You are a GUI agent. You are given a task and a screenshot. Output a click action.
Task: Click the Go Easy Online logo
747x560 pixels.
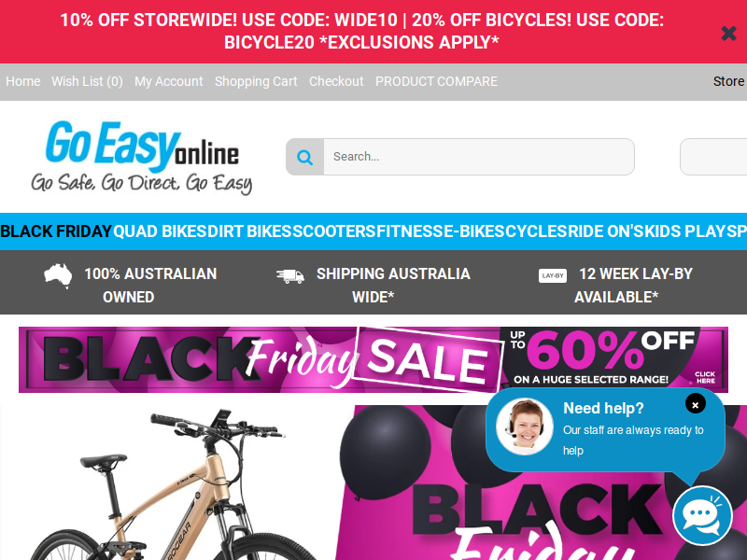pos(142,158)
